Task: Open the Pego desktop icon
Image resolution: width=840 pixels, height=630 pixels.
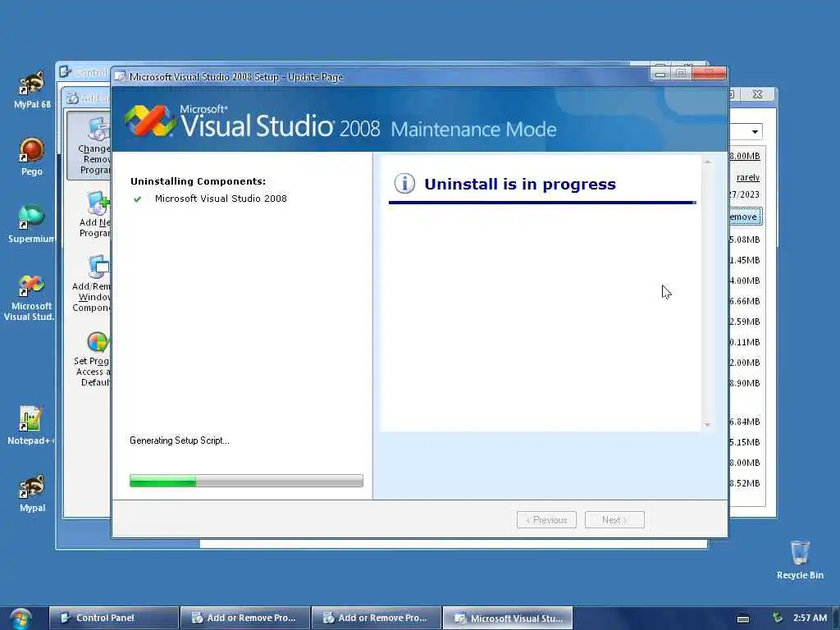Action: click(32, 156)
